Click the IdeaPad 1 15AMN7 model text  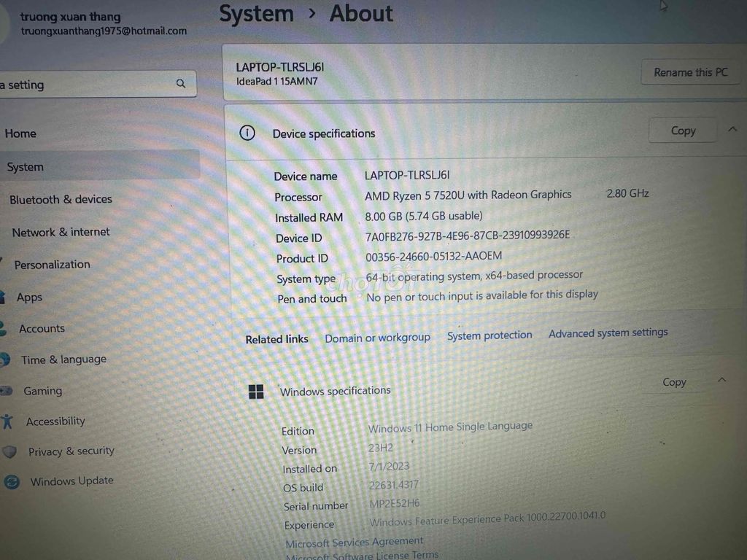(276, 82)
